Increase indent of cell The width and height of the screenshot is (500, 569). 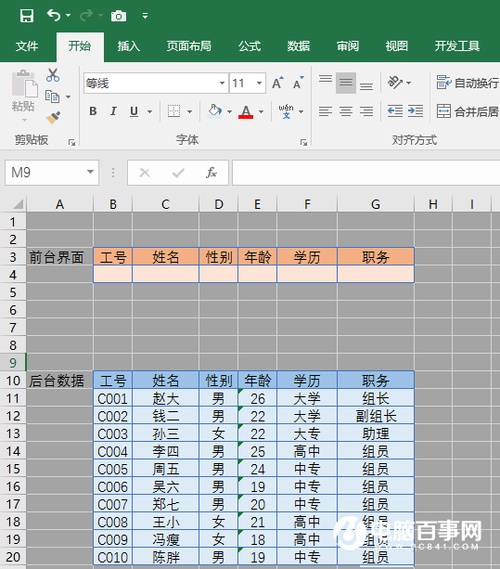tap(415, 111)
